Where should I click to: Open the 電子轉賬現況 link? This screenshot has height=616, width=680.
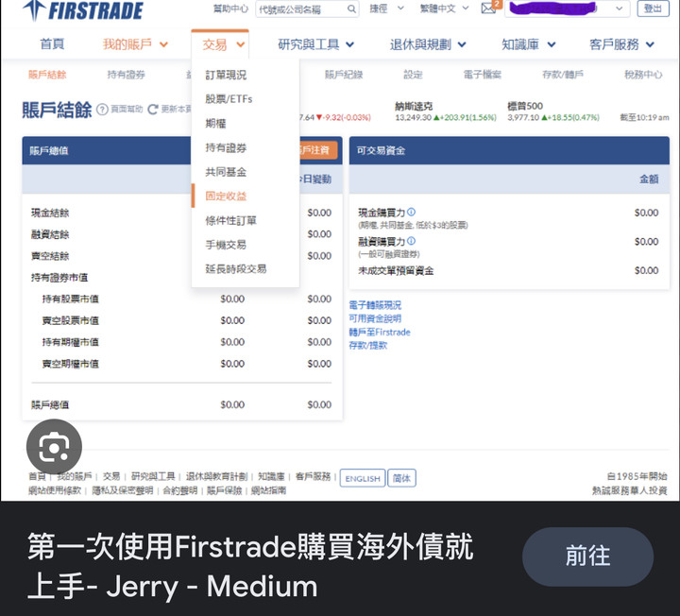point(375,305)
